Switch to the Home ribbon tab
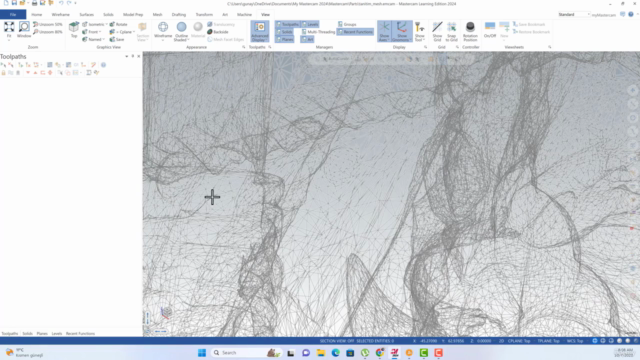640x360 pixels. point(37,15)
